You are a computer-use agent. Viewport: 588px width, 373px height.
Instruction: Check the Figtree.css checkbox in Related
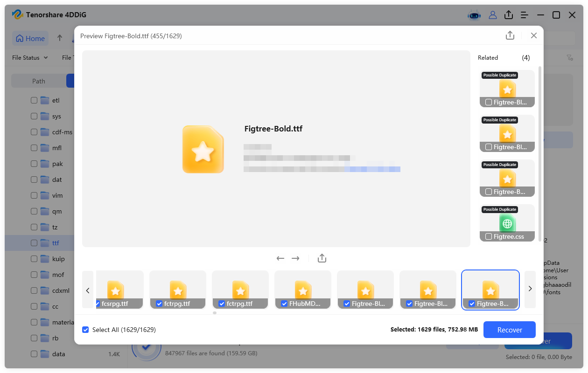[x=488, y=236]
